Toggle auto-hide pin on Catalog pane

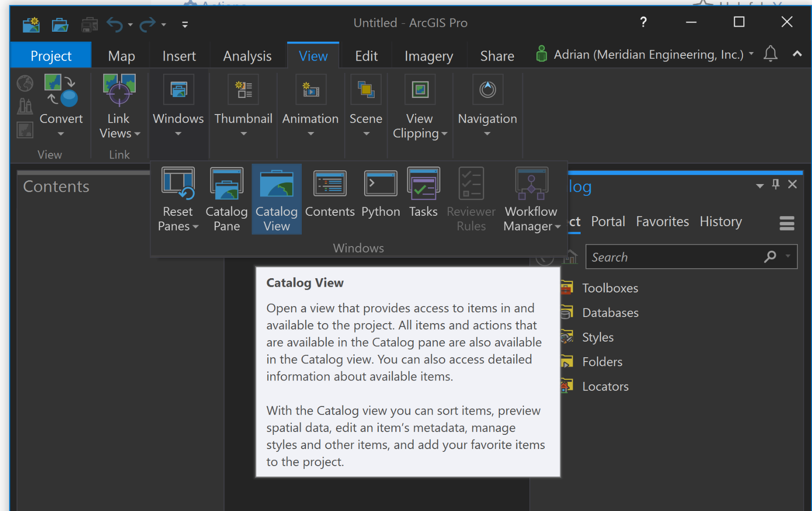[776, 185]
